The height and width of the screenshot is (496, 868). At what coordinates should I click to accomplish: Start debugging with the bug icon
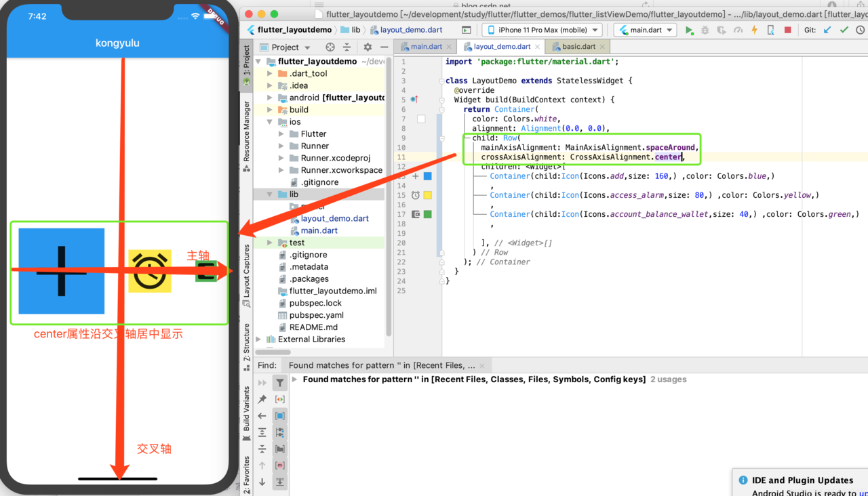point(705,30)
